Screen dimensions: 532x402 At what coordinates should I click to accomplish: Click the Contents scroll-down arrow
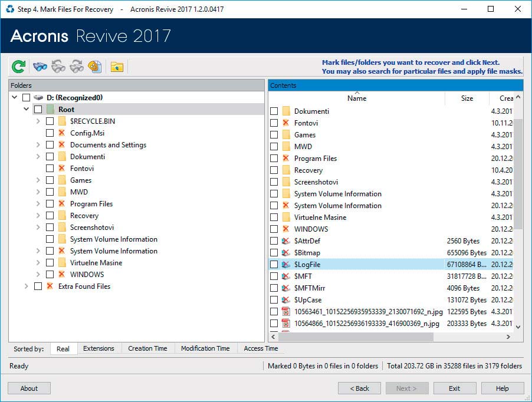click(518, 327)
